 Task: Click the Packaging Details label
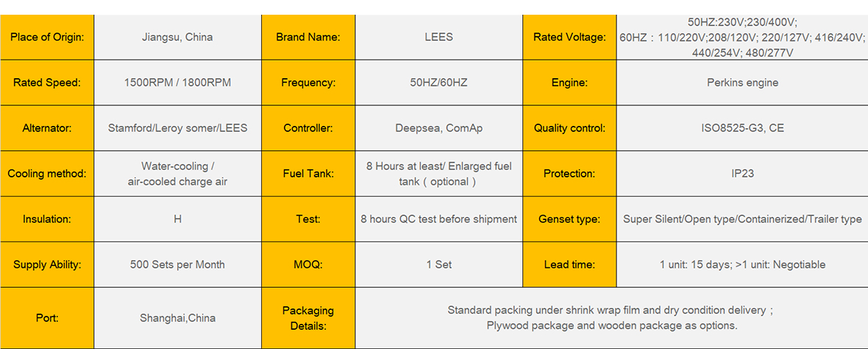point(308,318)
